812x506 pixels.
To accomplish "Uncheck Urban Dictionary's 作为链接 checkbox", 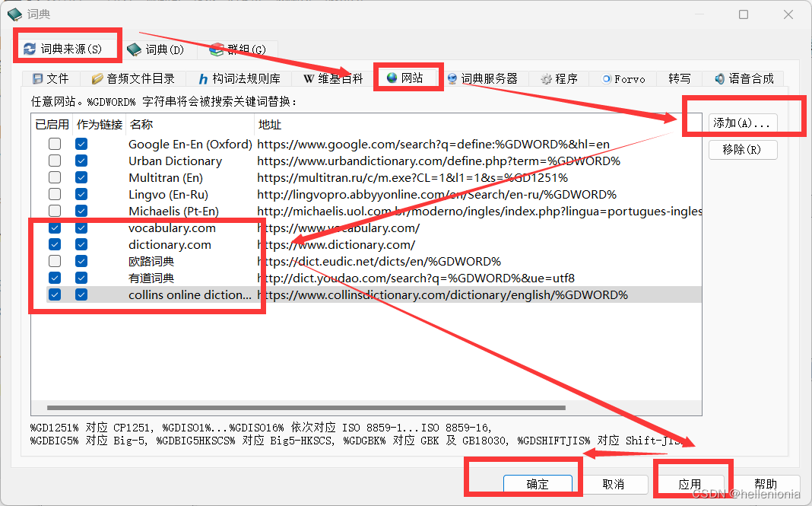I will [81, 161].
